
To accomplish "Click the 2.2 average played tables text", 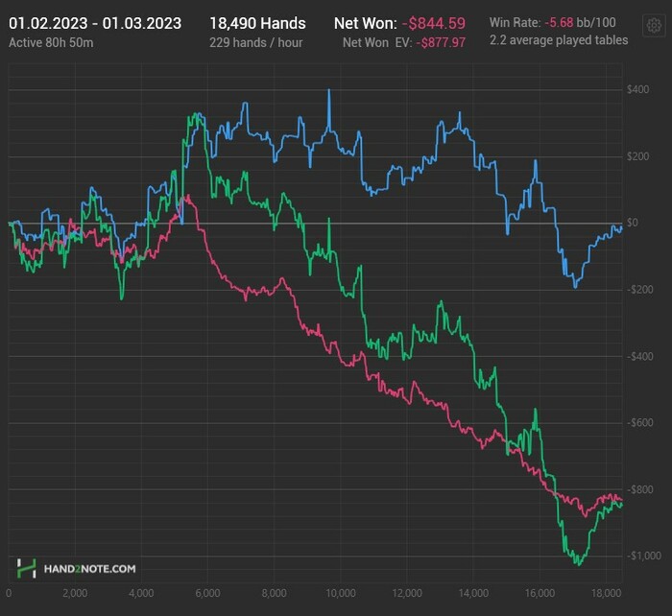I will [x=559, y=40].
